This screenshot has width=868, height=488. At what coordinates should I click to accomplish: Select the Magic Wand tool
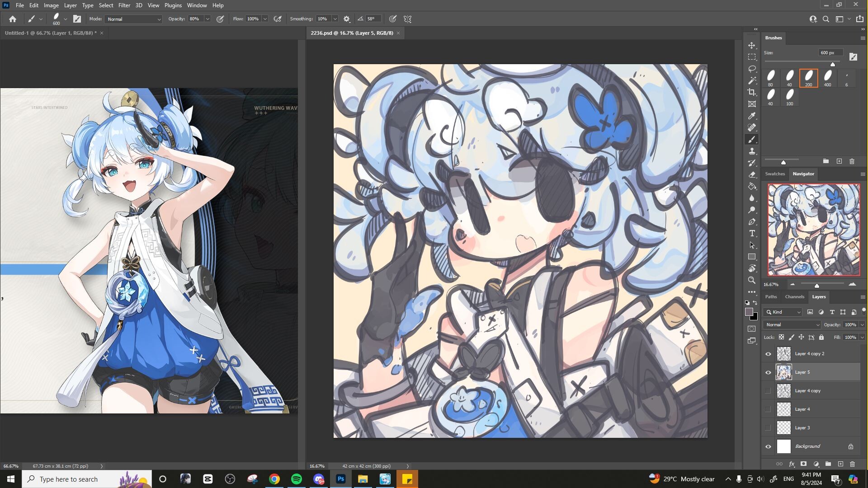752,80
